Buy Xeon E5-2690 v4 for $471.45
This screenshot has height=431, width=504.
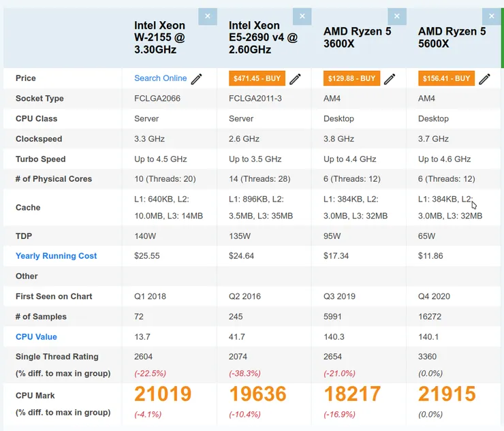[x=257, y=78]
